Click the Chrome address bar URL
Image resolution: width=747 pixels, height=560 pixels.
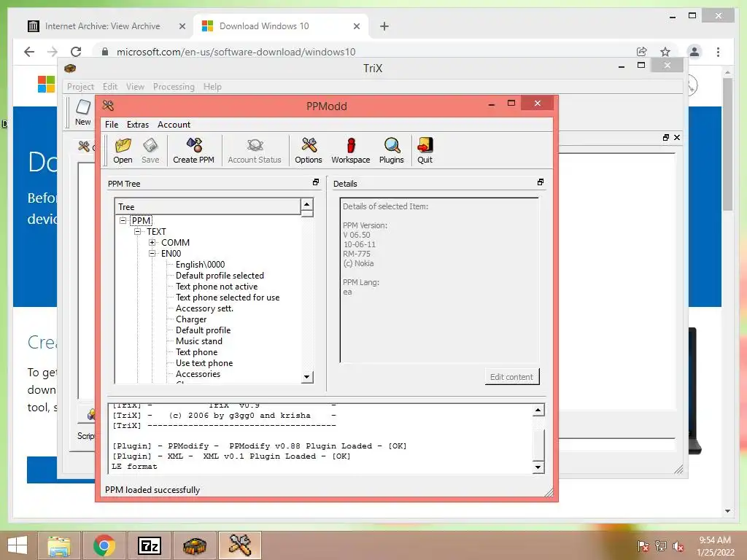pyautogui.click(x=236, y=52)
